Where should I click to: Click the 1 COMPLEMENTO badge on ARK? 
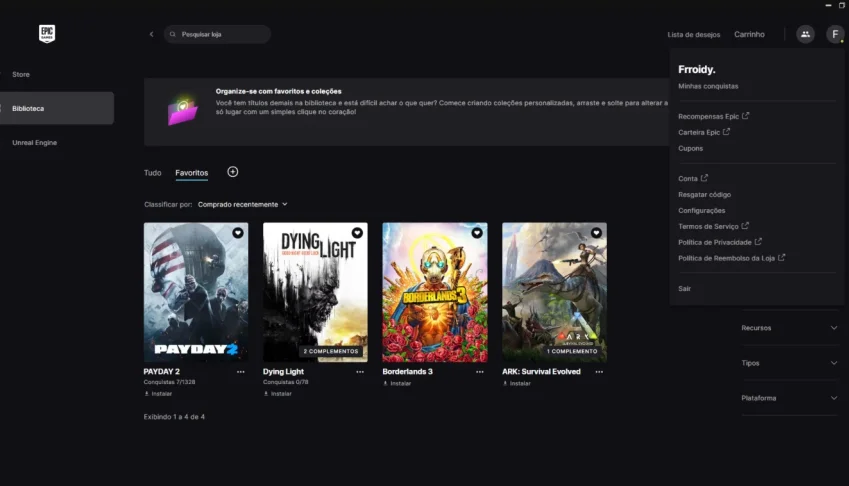point(572,351)
